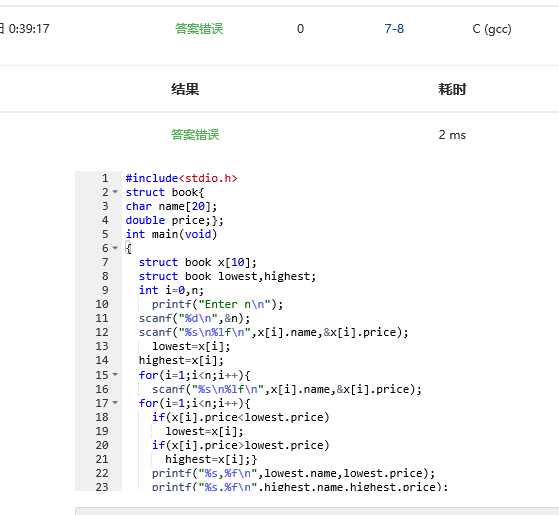Click the 答案错误 test result below 结果
Screen dimensions: 559x515
pos(195,135)
